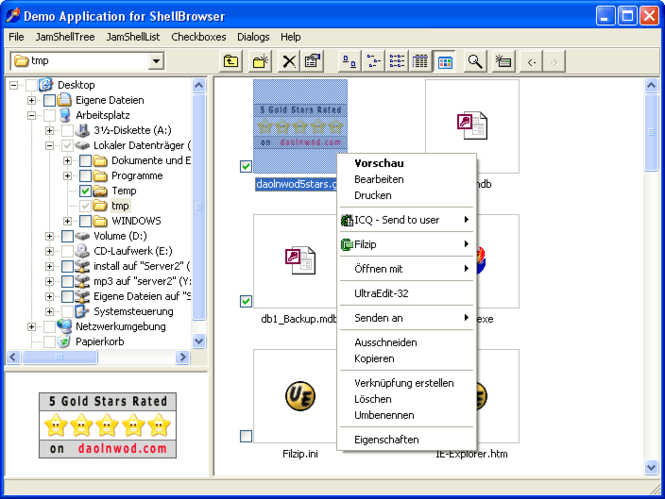Collapse the Desktop tree node
Screen dimensions: 665x499
pyautogui.click(x=14, y=85)
